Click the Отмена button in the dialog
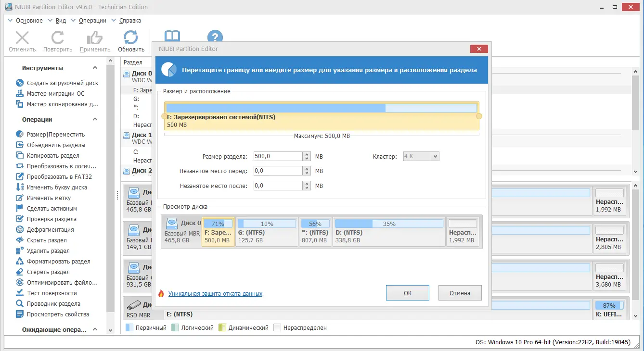Image resolution: width=644 pixels, height=351 pixels. [460, 293]
